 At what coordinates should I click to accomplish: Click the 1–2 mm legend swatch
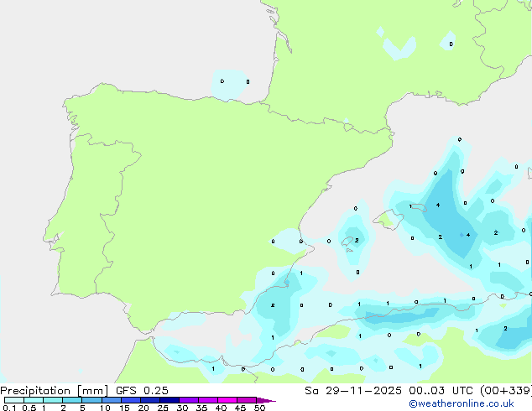tap(53, 400)
